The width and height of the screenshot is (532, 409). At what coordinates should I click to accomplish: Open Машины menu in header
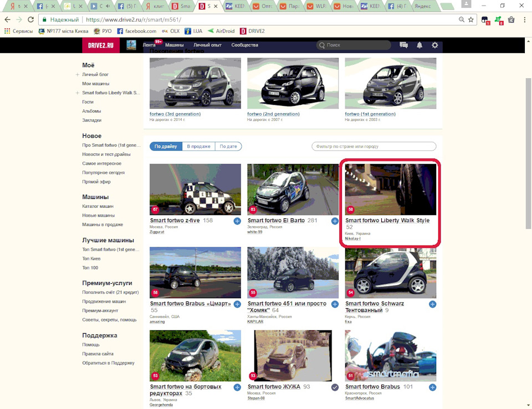coord(175,45)
